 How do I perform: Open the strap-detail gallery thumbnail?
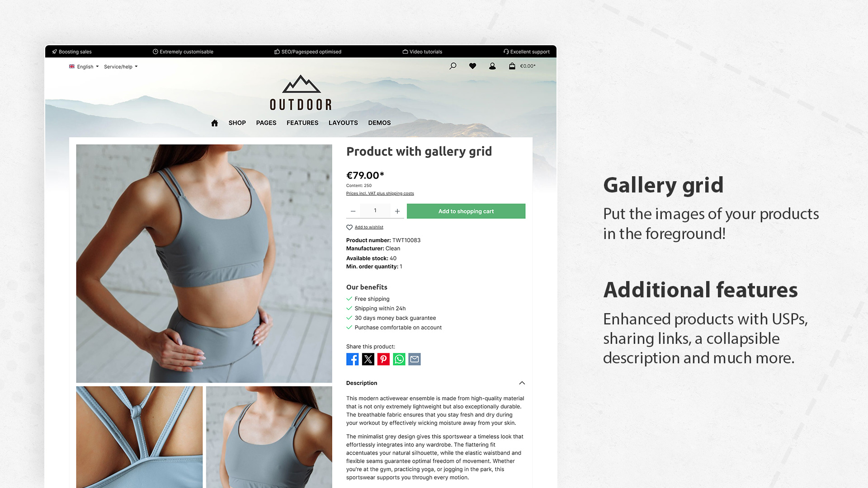click(x=139, y=436)
